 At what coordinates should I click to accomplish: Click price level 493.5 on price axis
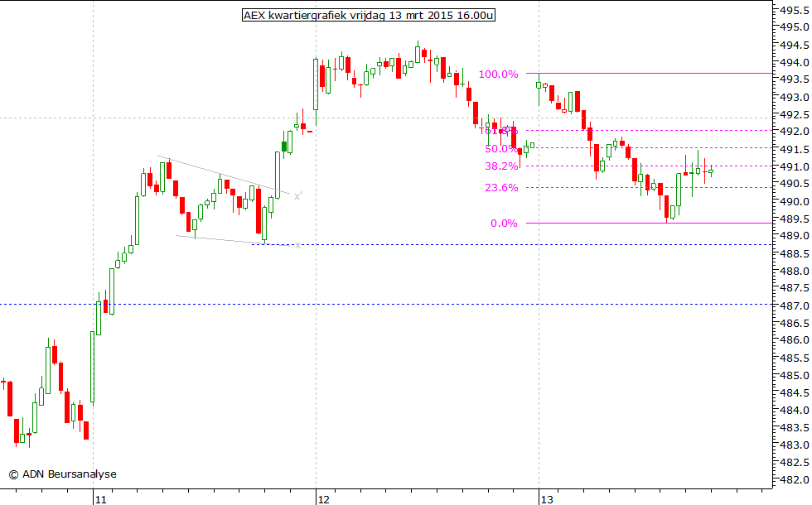coord(795,79)
